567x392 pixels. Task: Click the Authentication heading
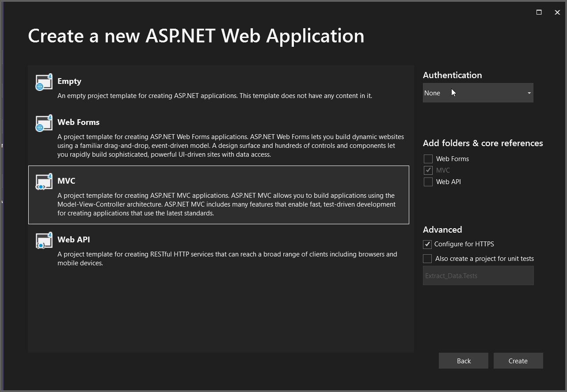(452, 75)
